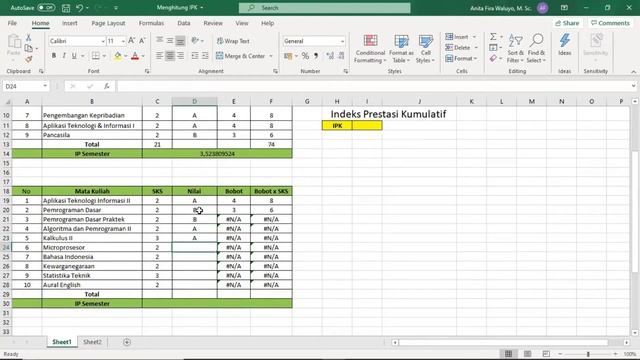Click the Cut scissors icon

(29, 38)
